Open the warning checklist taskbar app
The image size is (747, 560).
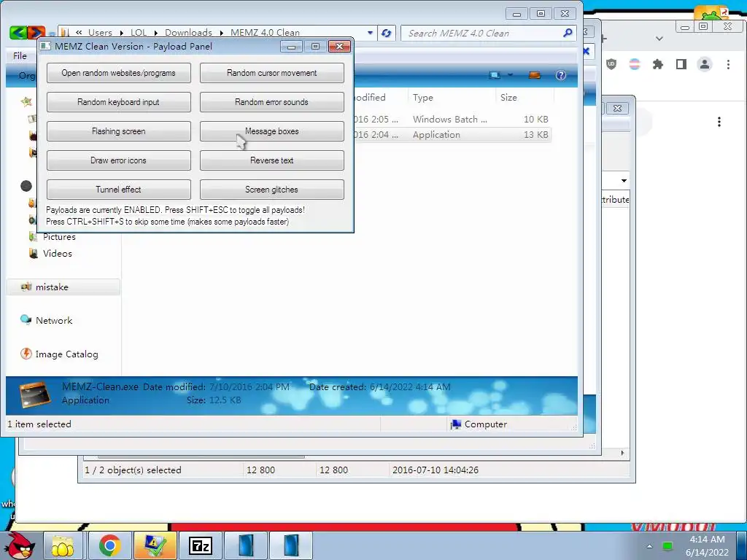pyautogui.click(x=155, y=545)
